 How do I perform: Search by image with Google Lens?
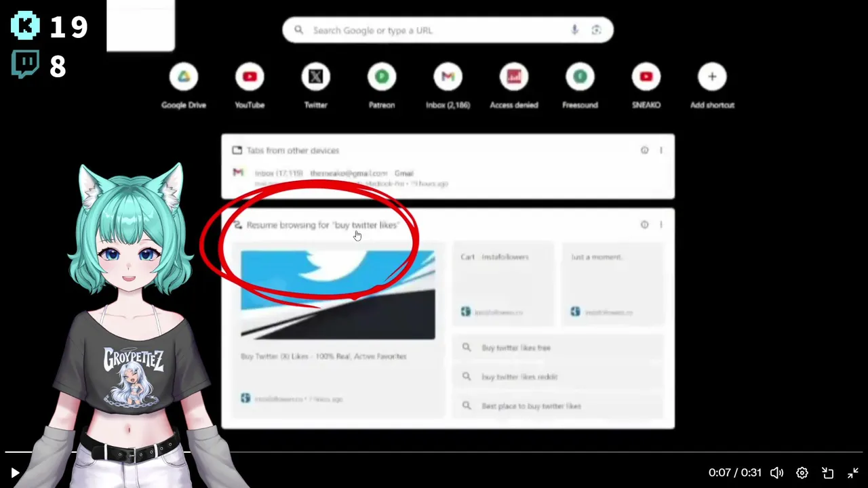596,30
